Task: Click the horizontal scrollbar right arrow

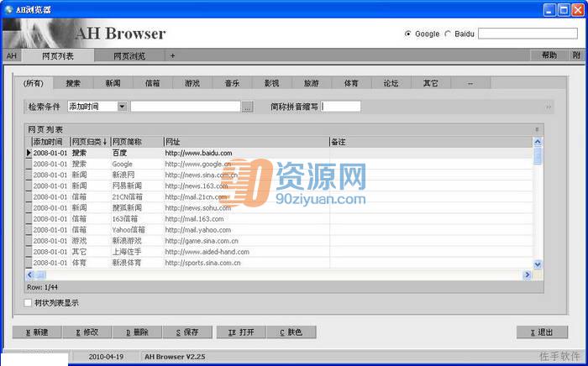Action: (528, 275)
